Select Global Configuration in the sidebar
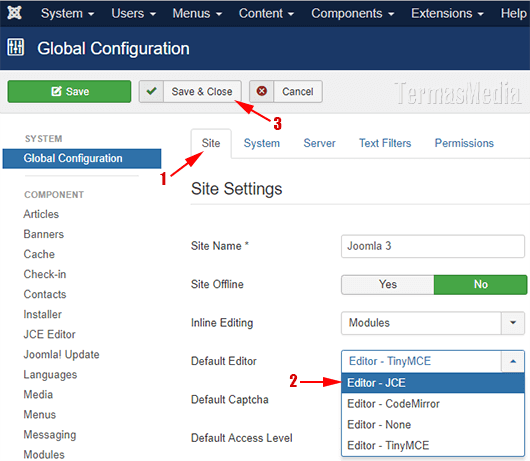Image resolution: width=530 pixels, height=461 pixels. point(82,158)
